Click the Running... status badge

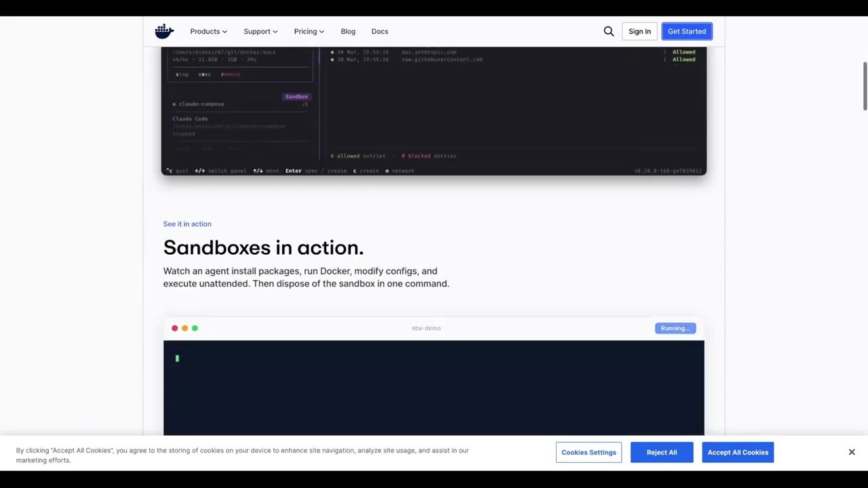click(x=675, y=328)
